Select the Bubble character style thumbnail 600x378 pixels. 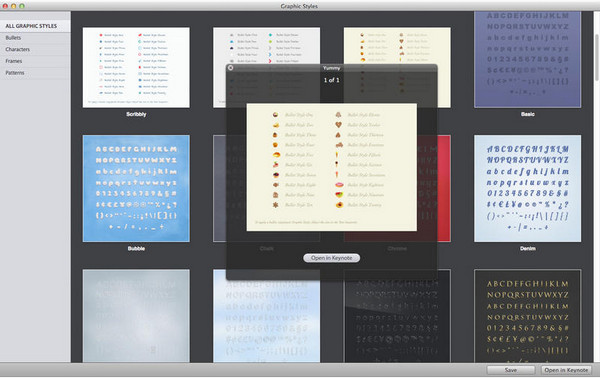136,188
